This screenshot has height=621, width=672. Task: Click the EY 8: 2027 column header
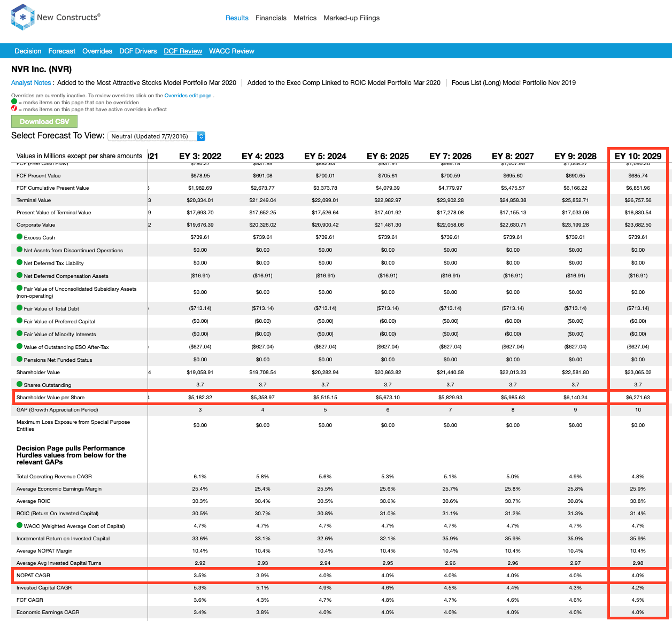coord(513,156)
